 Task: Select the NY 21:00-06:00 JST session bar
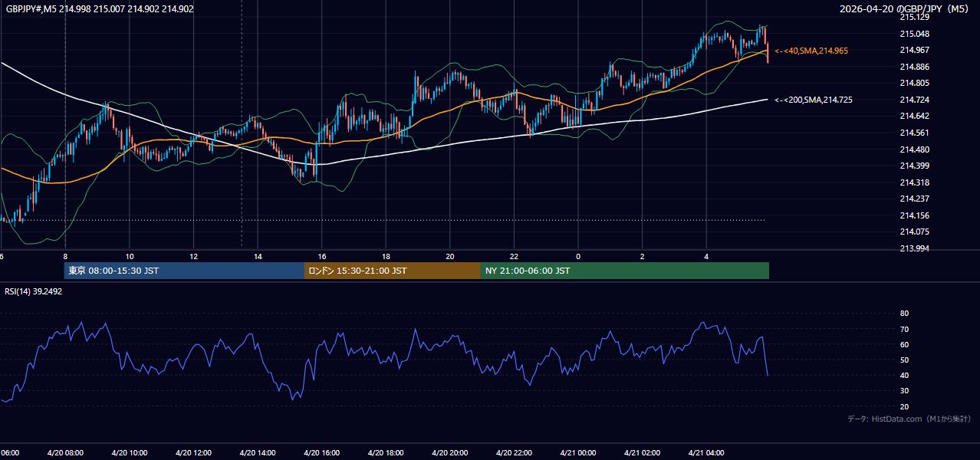625,271
